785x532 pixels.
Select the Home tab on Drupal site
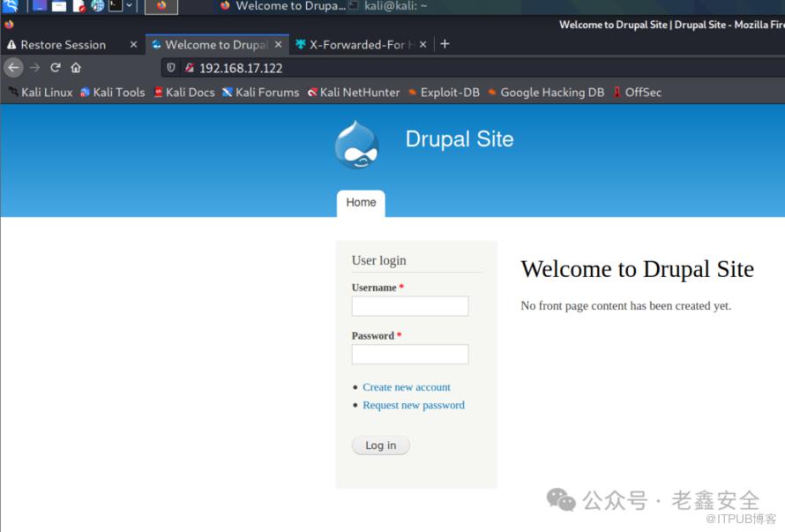[361, 202]
